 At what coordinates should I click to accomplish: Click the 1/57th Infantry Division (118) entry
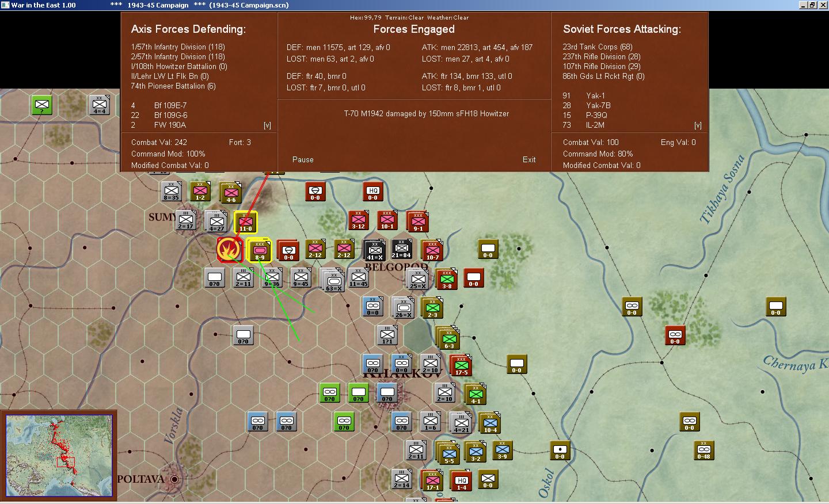click(x=178, y=47)
